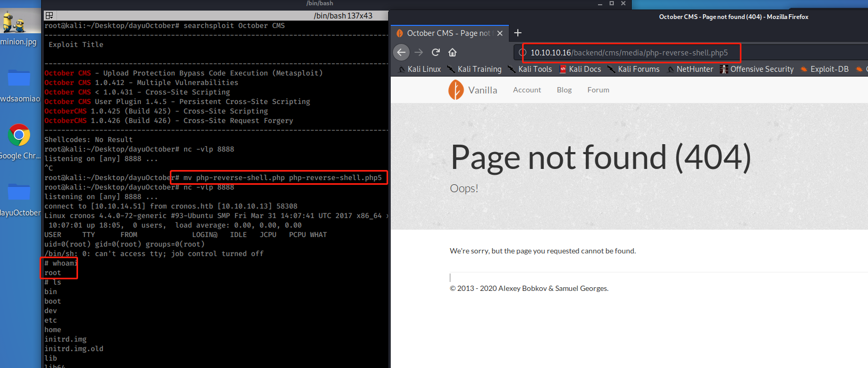Click the searchsploit October CMS command line

tap(234, 26)
